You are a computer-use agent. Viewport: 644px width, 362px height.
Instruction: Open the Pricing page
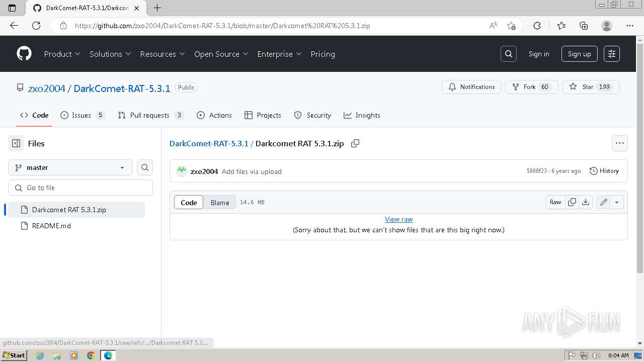click(323, 54)
